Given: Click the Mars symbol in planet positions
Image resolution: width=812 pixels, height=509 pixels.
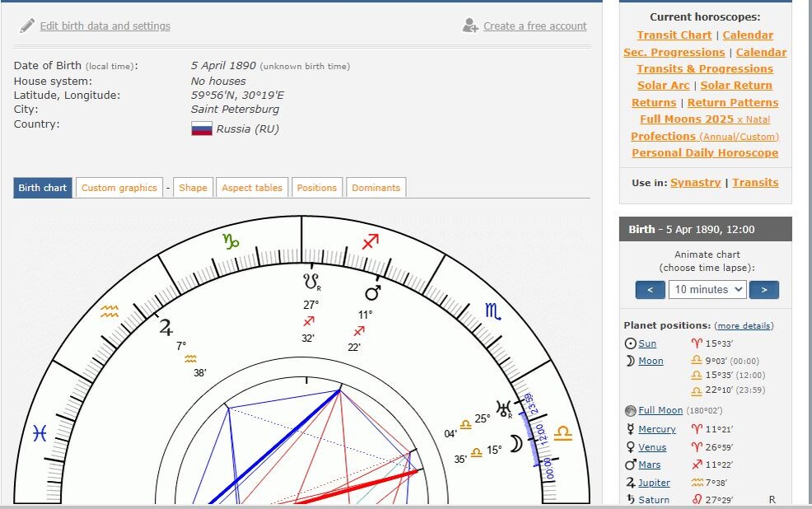Looking at the screenshot, I should pos(630,465).
